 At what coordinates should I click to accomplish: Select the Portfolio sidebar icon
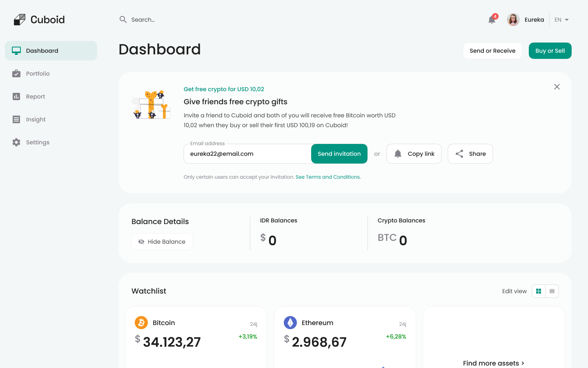point(16,74)
